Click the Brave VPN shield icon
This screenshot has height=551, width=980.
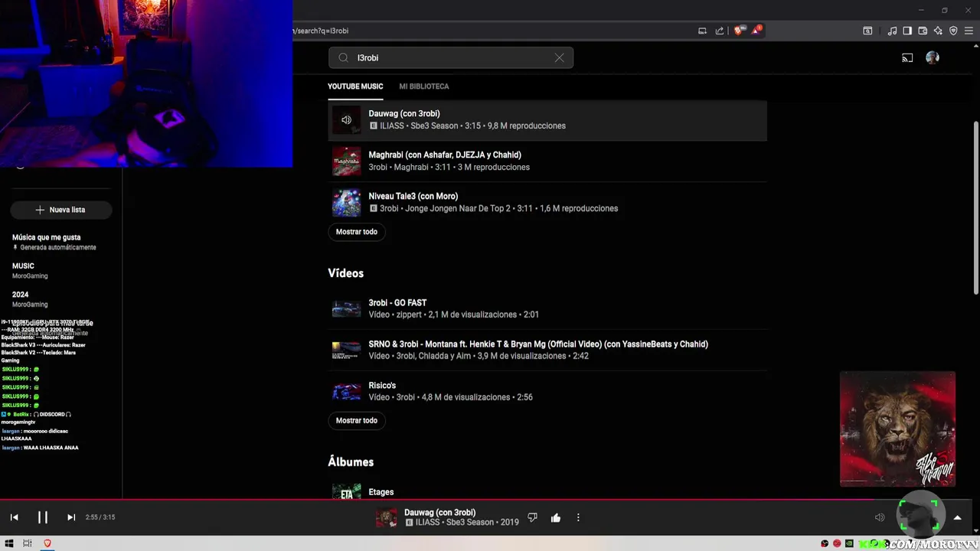click(x=953, y=31)
